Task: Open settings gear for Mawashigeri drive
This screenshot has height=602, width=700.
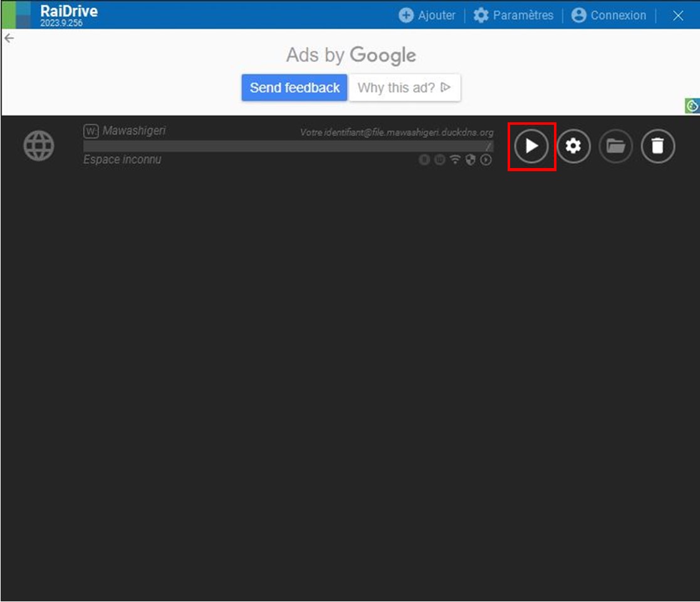Action: [573, 146]
